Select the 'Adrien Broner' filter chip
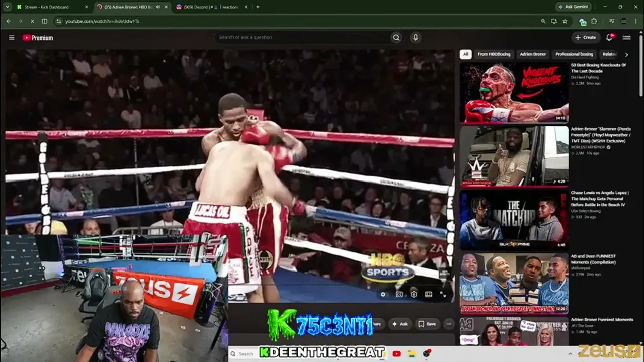644x362 pixels. 533,54
